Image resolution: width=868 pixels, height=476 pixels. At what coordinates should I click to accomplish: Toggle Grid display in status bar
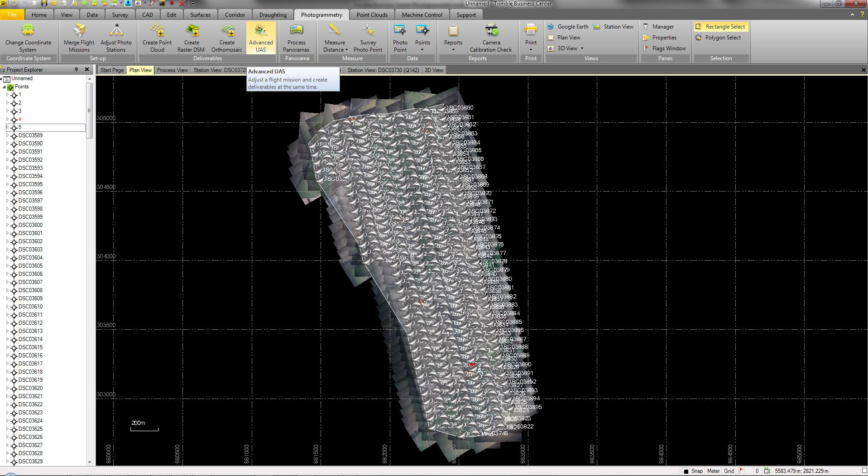point(729,471)
